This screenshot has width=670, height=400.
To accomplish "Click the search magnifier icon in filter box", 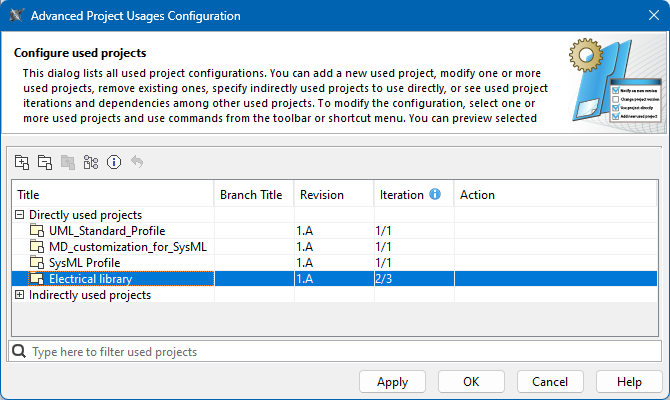I will [20, 351].
